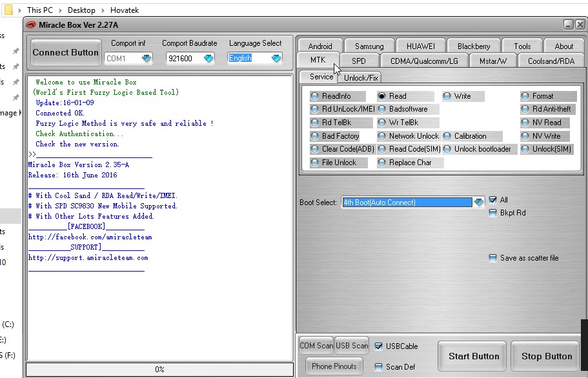Switch to the Samsung tab

point(369,46)
